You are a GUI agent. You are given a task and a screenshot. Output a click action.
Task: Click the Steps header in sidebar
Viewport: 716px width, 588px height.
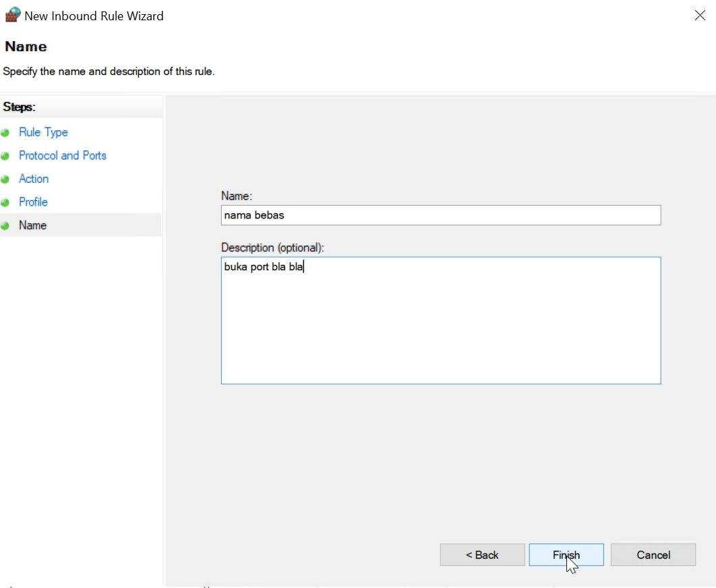[19, 107]
